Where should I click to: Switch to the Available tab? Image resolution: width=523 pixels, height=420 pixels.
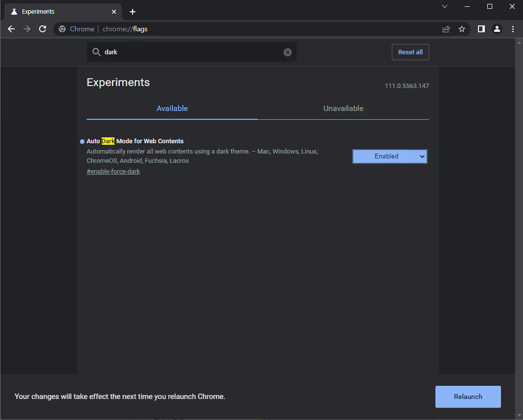tap(172, 109)
